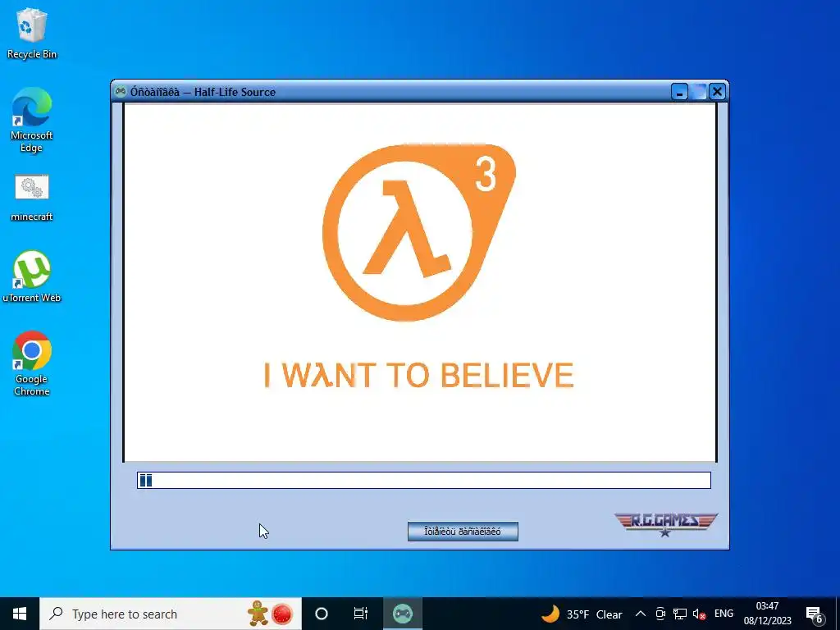This screenshot has height=630, width=840.
Task: Open the network status tray icon
Action: pyautogui.click(x=680, y=614)
